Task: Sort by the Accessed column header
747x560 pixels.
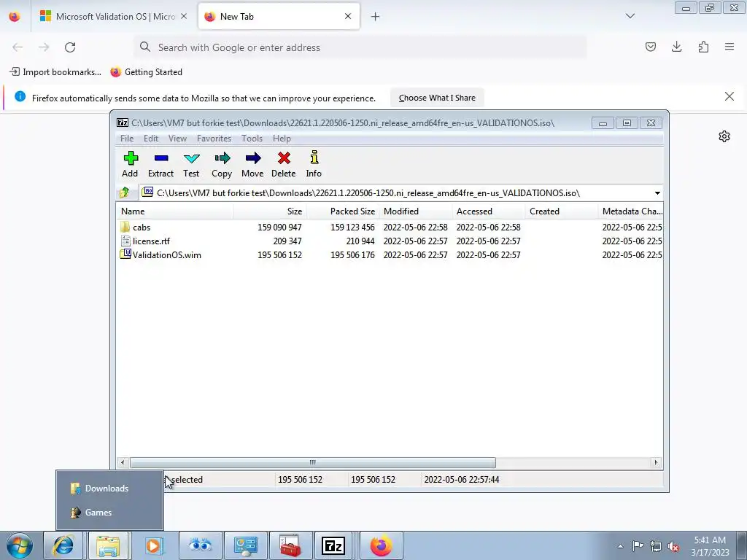Action: tap(488, 211)
